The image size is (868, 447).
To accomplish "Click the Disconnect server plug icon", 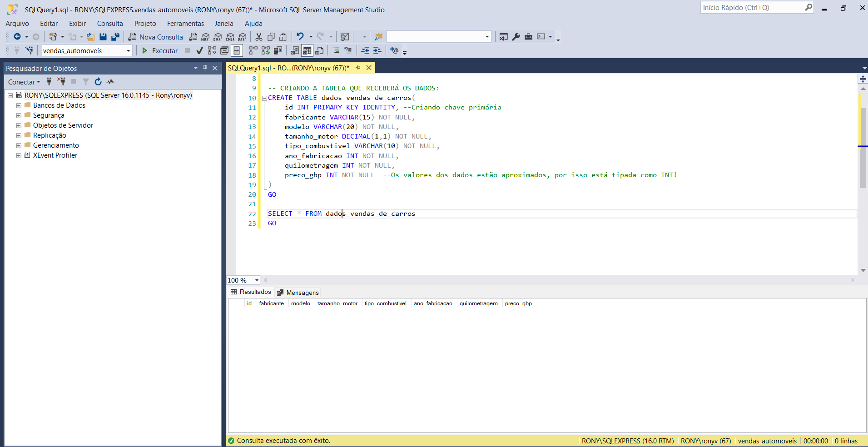I will [61, 82].
